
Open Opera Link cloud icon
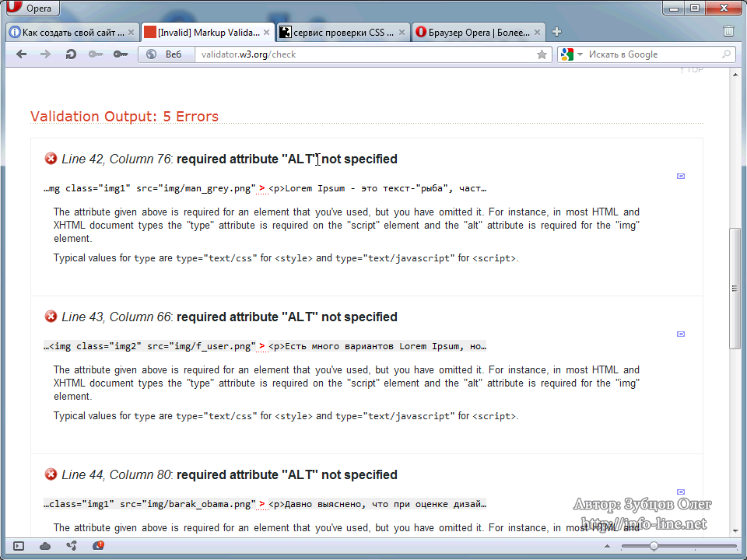(45, 546)
